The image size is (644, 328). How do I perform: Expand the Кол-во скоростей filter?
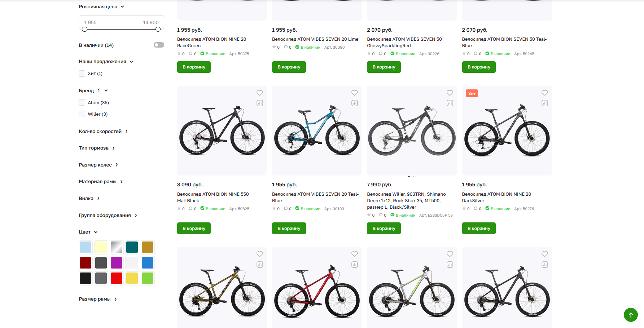coord(103,132)
